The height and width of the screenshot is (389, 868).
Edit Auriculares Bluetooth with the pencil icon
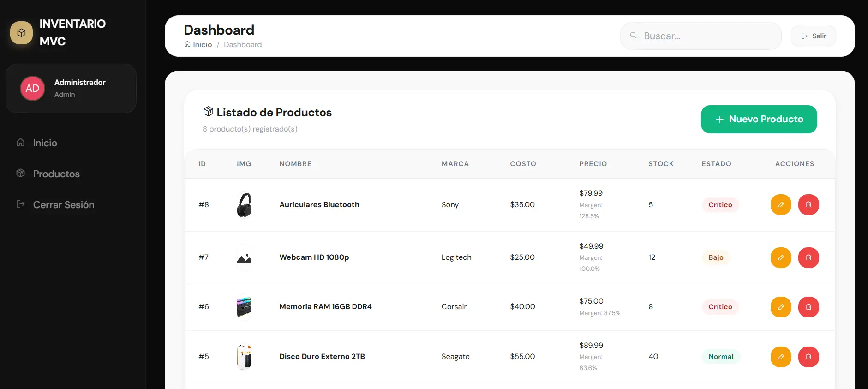[781, 204]
